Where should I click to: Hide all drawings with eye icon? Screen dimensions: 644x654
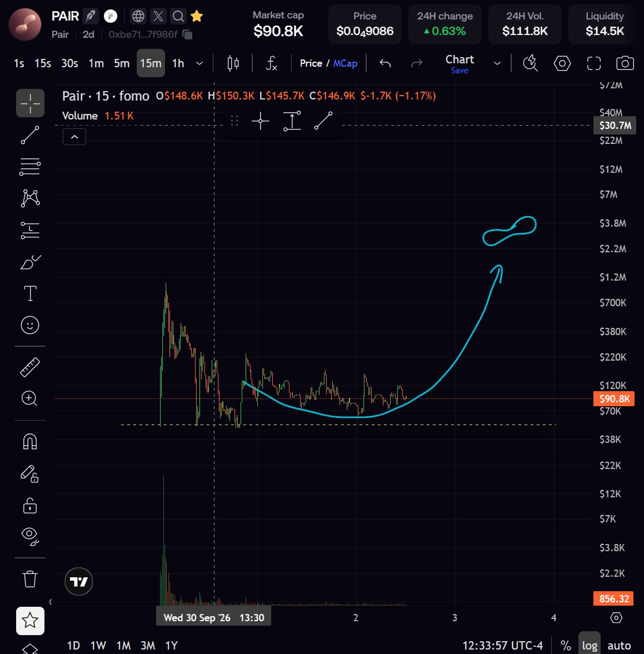click(30, 536)
